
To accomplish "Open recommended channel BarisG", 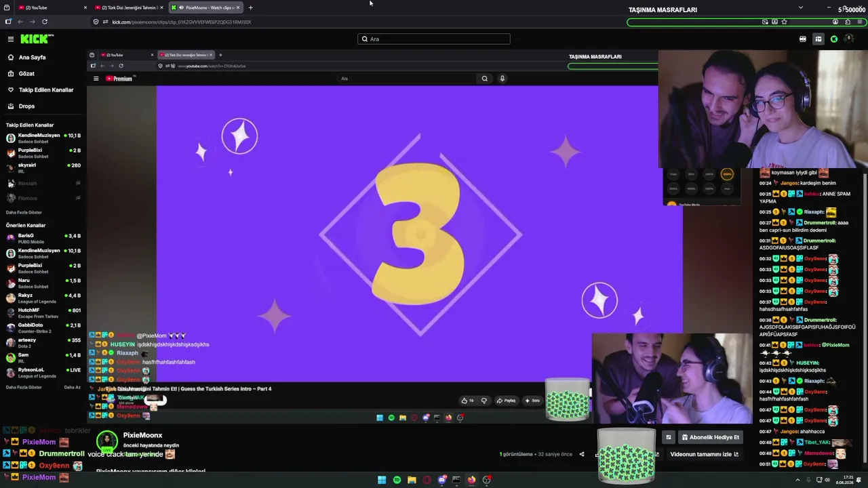I will coord(43,238).
